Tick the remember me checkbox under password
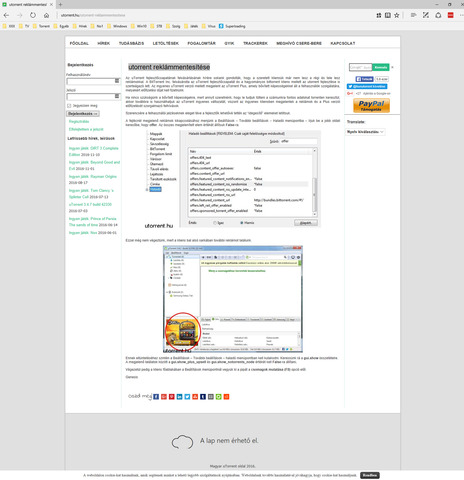 (69, 106)
